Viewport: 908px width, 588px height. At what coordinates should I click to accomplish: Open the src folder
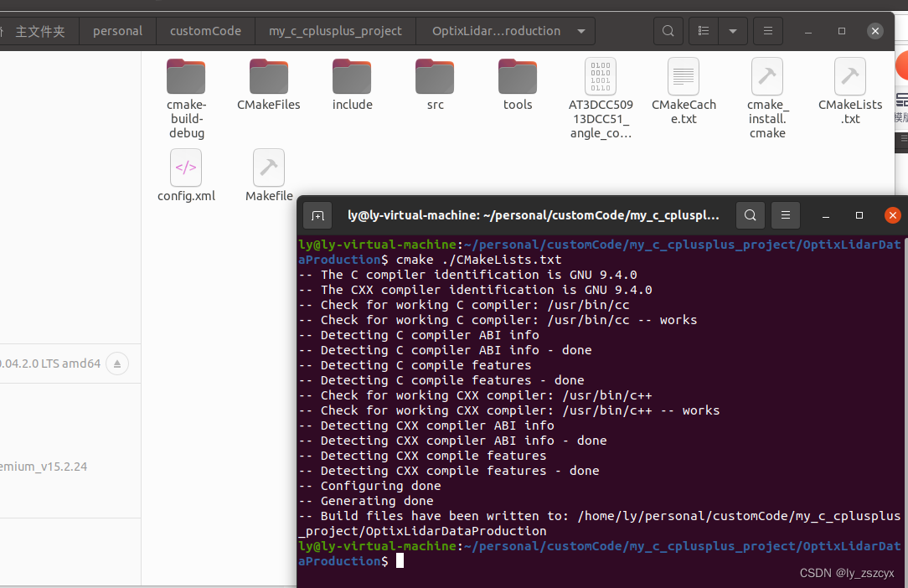(x=434, y=76)
